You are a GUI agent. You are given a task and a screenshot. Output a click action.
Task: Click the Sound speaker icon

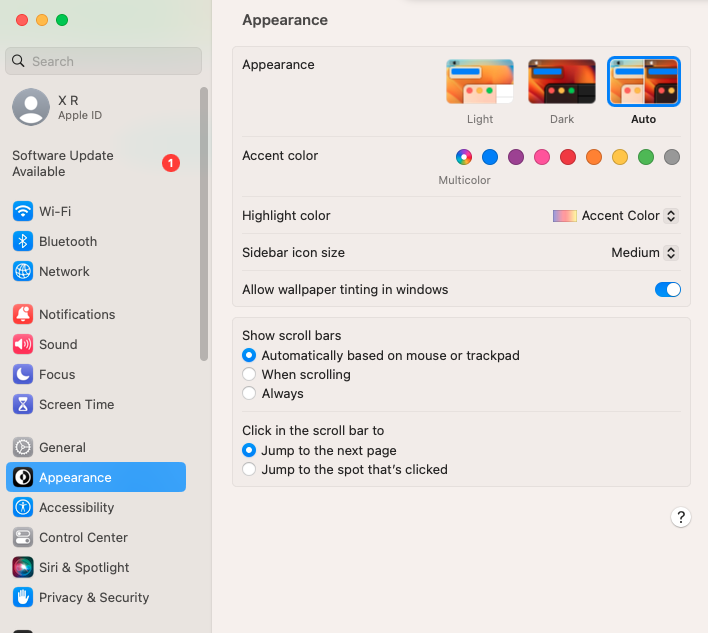(23, 344)
